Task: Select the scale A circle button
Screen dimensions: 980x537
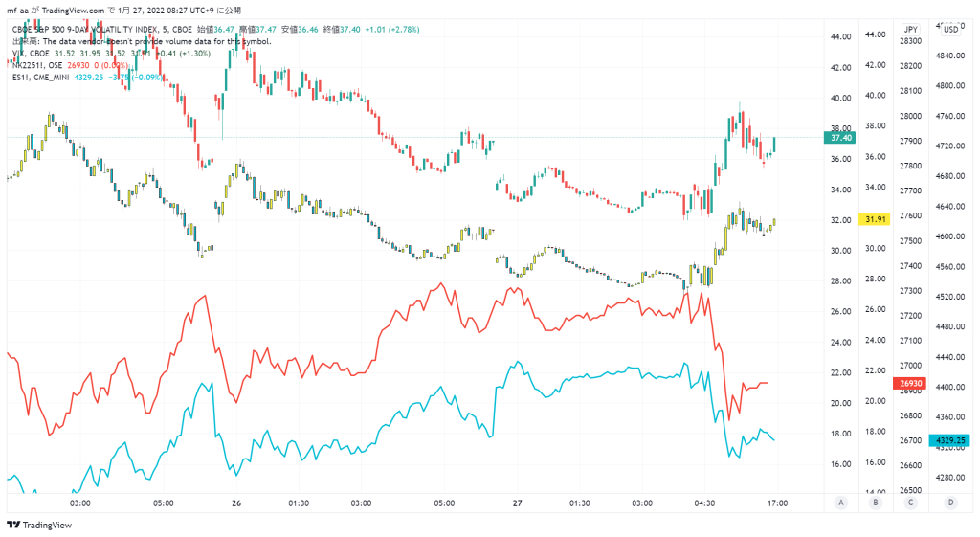Action: (x=840, y=503)
